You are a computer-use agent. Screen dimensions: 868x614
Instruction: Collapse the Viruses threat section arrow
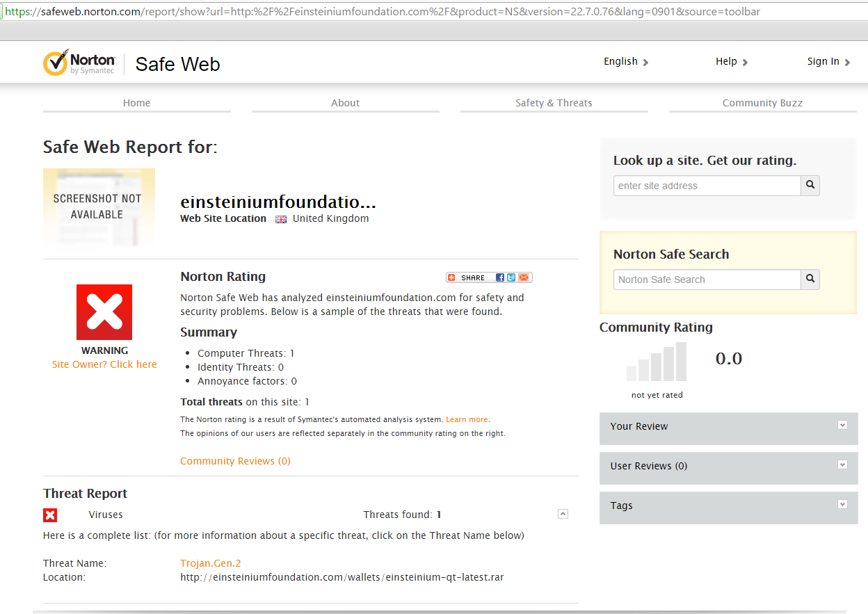pos(563,514)
